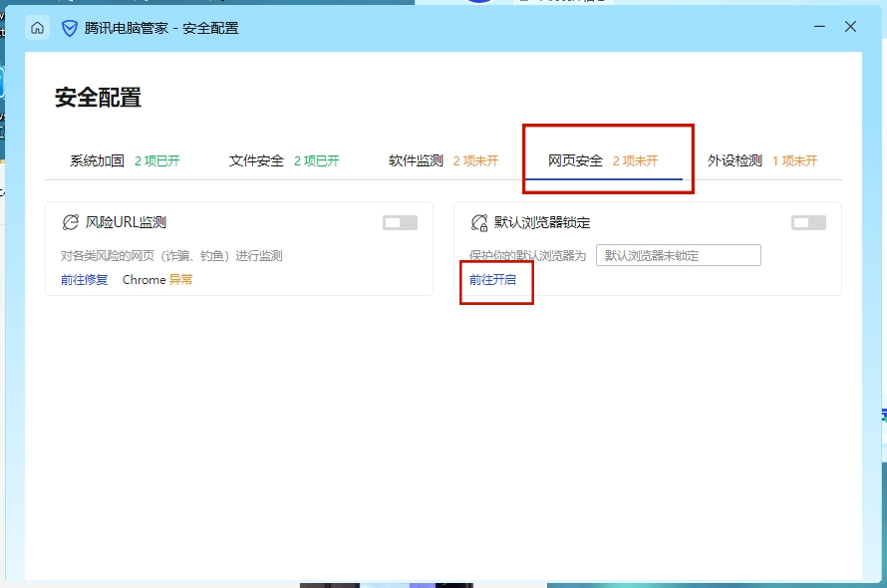Enable the 风险URL监测 toggle switch
The height and width of the screenshot is (588, 887).
tap(400, 222)
